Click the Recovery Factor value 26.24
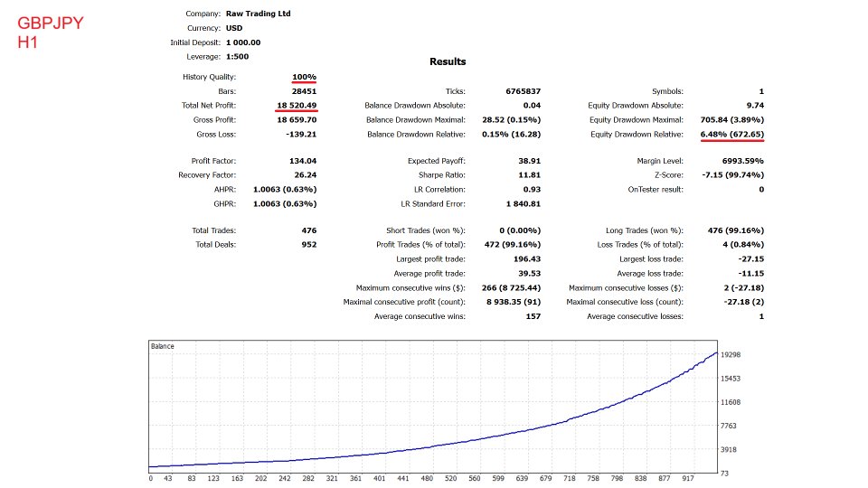Viewport: 868px width, 488px height. tap(306, 174)
